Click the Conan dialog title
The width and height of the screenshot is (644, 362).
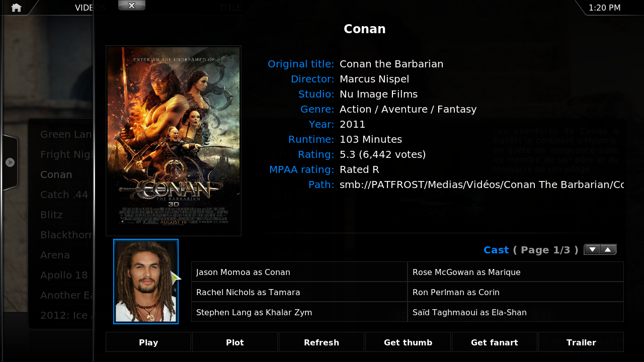[365, 29]
